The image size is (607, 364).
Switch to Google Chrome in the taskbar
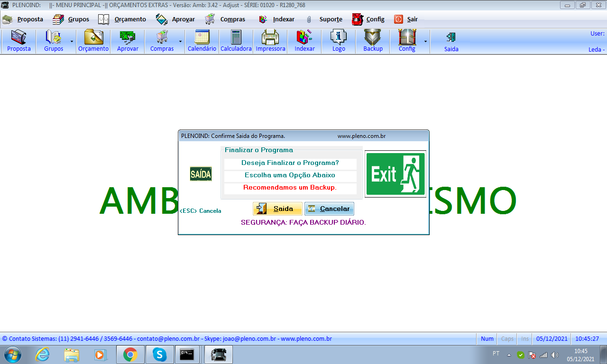click(x=130, y=355)
